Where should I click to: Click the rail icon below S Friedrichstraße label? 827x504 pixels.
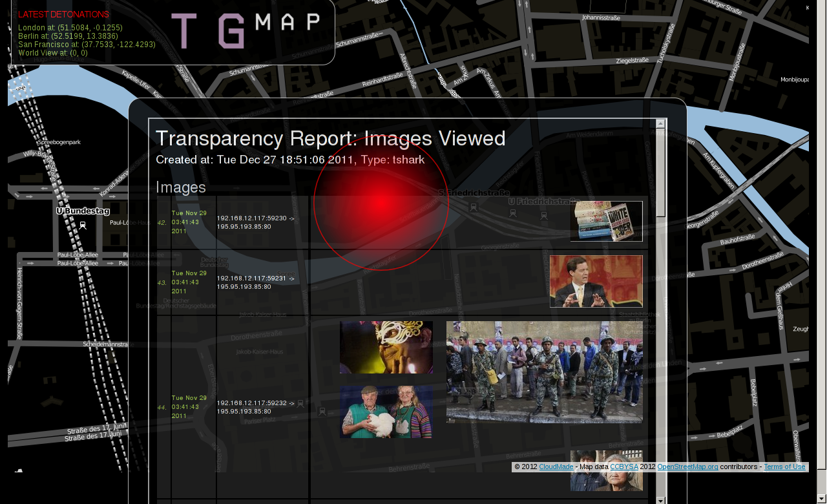474,207
